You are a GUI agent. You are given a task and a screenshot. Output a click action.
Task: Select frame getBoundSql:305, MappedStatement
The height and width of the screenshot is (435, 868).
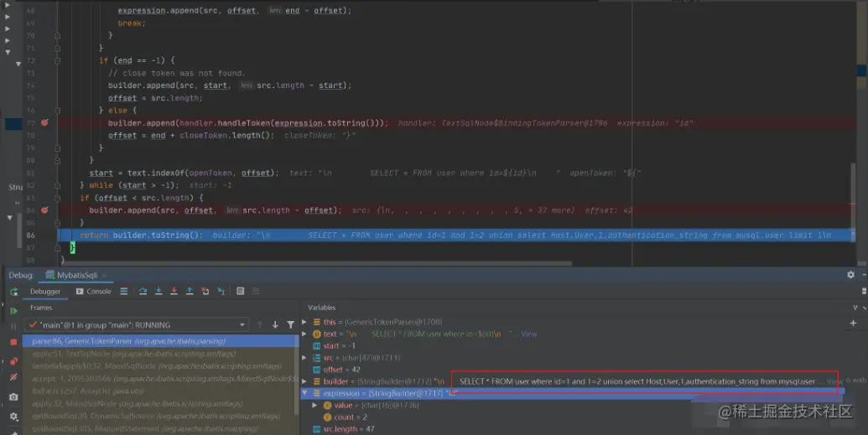click(160, 428)
